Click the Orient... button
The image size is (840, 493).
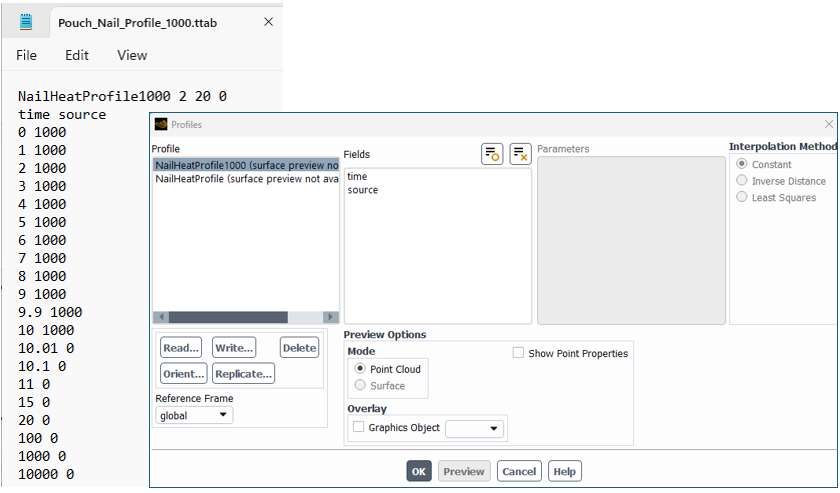click(x=183, y=374)
